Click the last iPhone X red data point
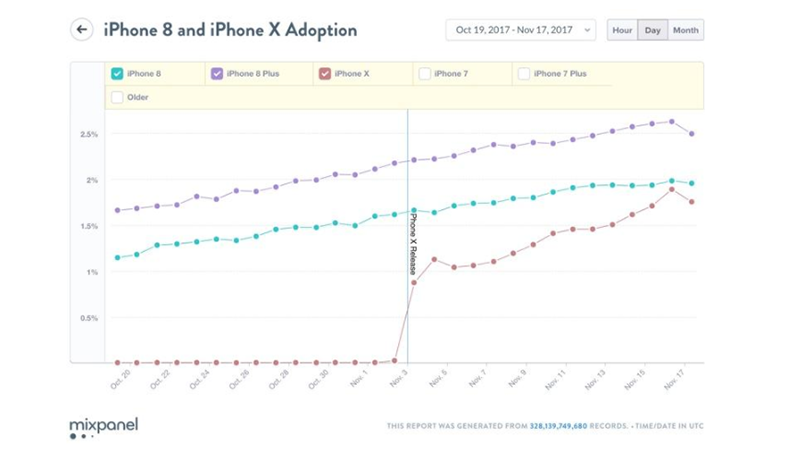Screen dimensions: 800x450 pyautogui.click(x=691, y=202)
